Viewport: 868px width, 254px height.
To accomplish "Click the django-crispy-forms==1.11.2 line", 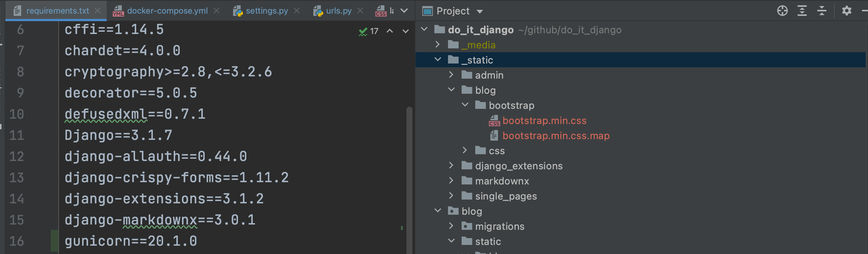I will pos(177,178).
